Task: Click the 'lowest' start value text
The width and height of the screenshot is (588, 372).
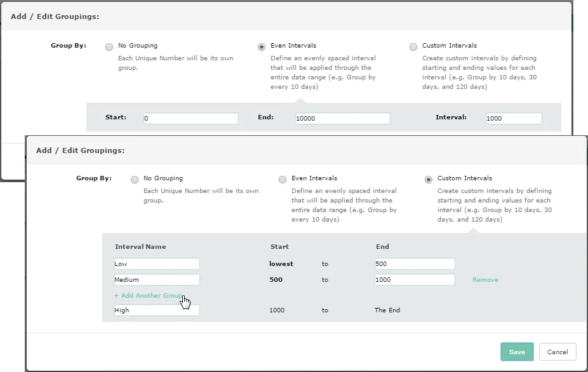Action: tap(281, 263)
